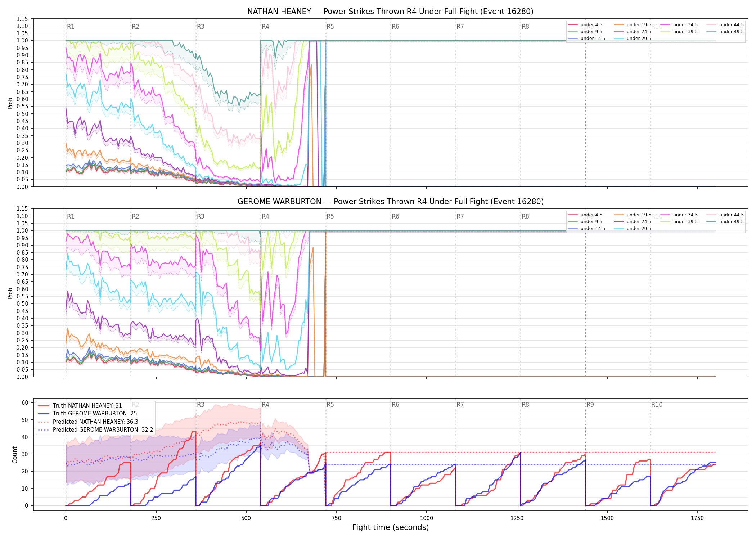Click the R9 round marker in bottom chart
756x540 pixels.
click(x=590, y=405)
